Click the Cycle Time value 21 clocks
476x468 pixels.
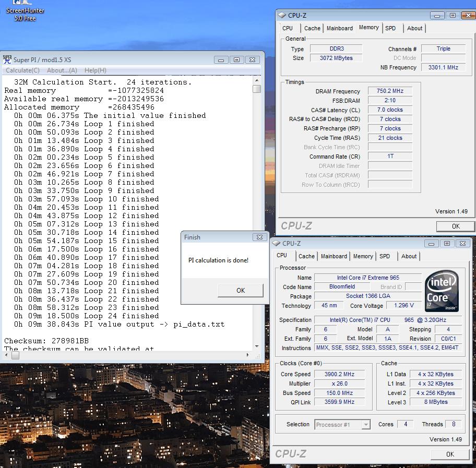(x=390, y=138)
